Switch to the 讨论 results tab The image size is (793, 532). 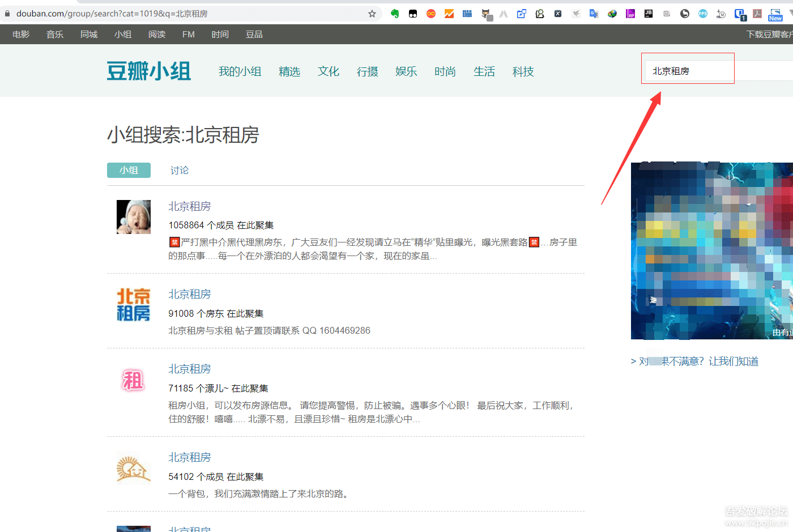(180, 170)
